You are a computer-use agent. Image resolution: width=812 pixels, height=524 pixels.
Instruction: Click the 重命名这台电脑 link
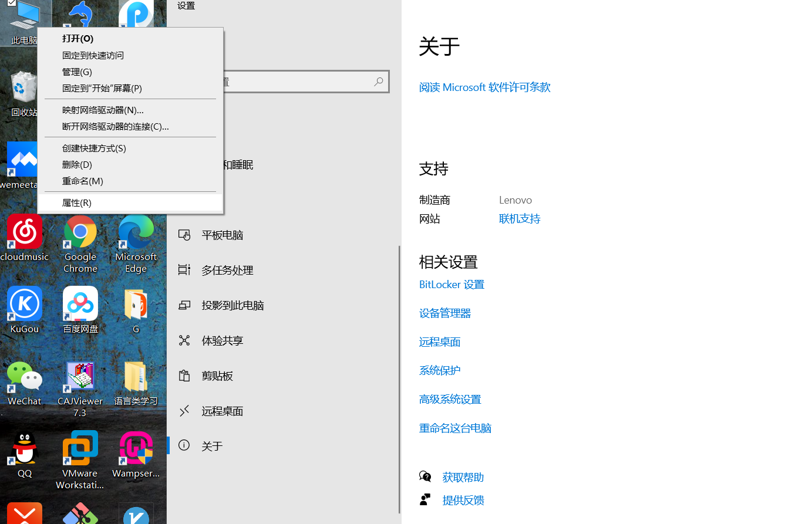point(455,428)
